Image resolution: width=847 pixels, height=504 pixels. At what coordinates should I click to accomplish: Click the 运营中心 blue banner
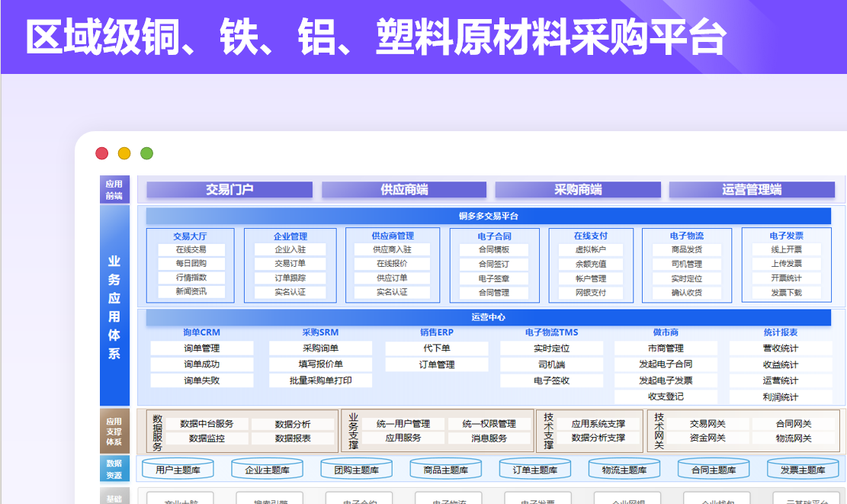click(489, 317)
